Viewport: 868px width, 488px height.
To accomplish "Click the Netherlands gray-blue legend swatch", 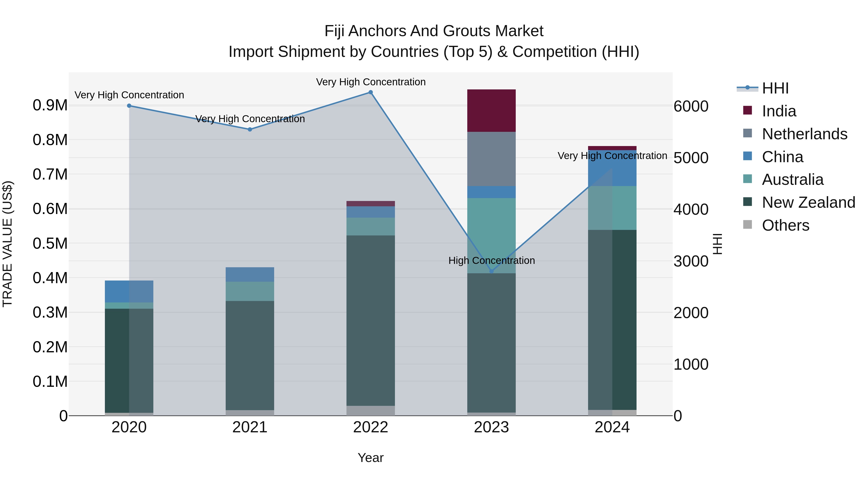I will (747, 133).
